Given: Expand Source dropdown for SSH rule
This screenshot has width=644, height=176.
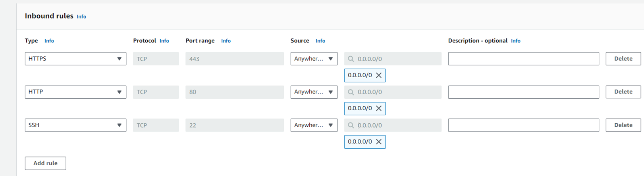Looking at the screenshot, I should point(314,125).
